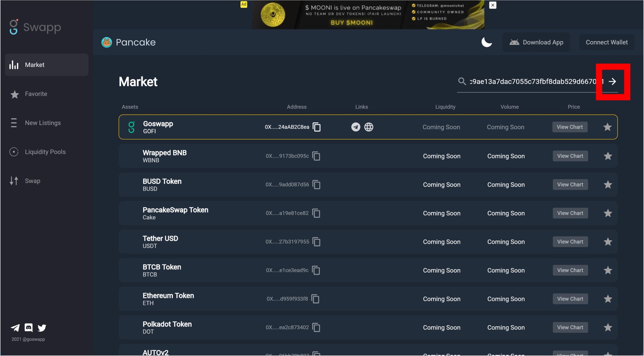Click Connect Wallet button
644x356 pixels.
coord(606,42)
